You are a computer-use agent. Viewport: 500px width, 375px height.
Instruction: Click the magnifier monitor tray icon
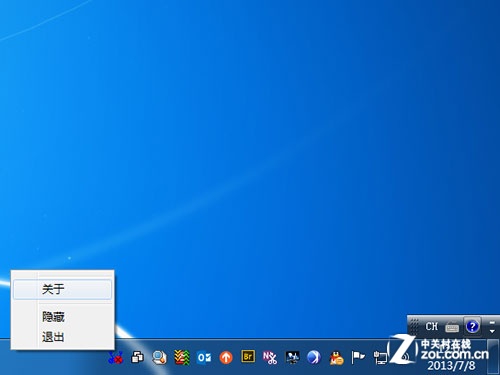(160, 358)
